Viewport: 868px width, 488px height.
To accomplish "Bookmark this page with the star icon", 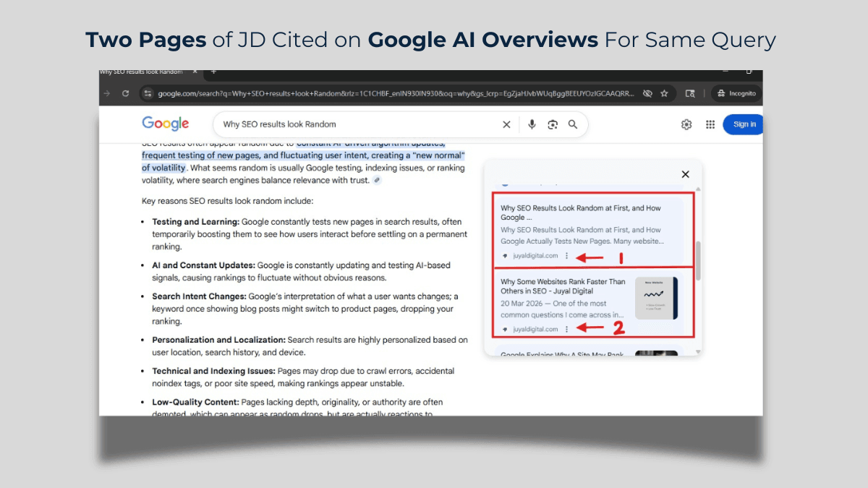I will click(x=664, y=94).
